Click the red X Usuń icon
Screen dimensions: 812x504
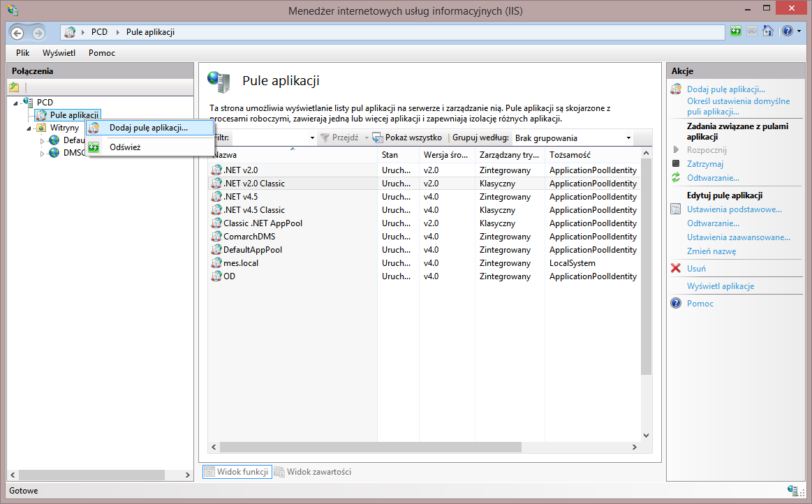676,268
